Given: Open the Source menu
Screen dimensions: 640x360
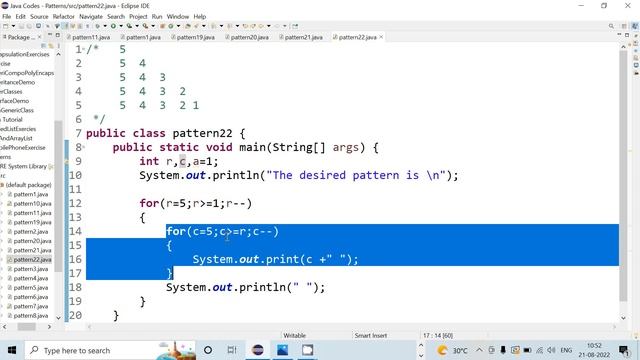Looking at the screenshot, I should coord(39,16).
